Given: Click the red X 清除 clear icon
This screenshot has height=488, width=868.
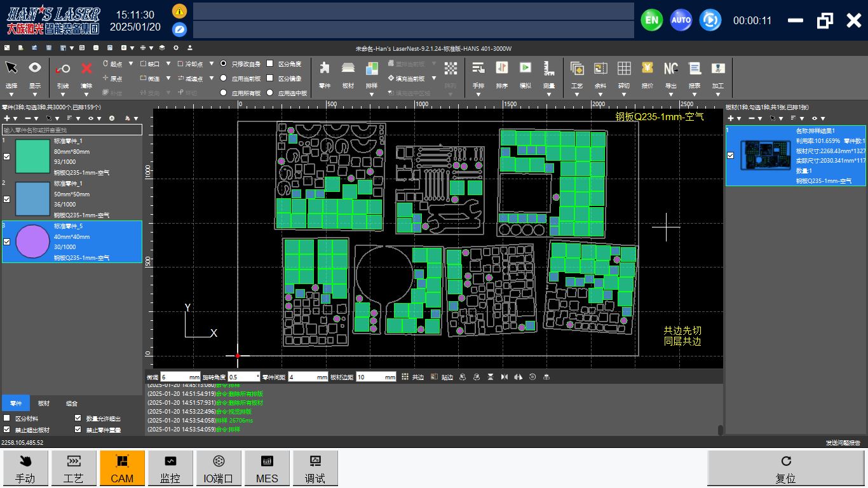Looking at the screenshot, I should point(86,69).
